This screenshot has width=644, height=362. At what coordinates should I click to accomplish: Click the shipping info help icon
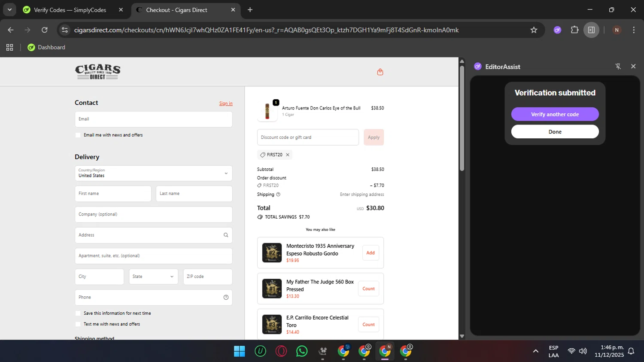click(278, 195)
